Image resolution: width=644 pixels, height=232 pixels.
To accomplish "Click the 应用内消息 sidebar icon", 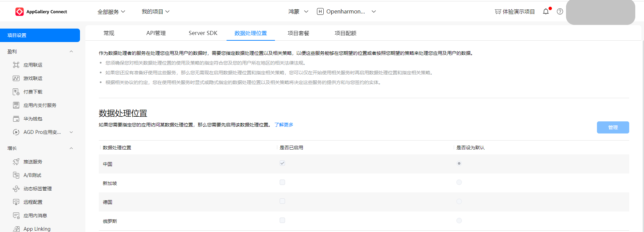I will tap(16, 216).
